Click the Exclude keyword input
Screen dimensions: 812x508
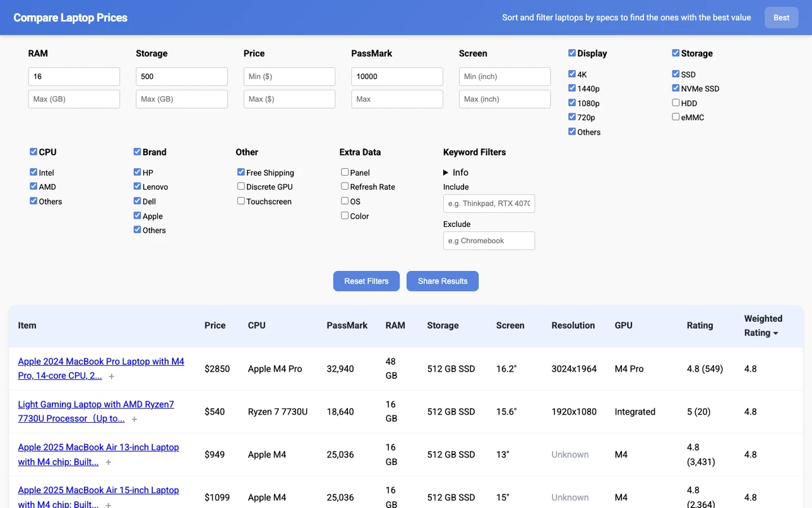coord(489,241)
